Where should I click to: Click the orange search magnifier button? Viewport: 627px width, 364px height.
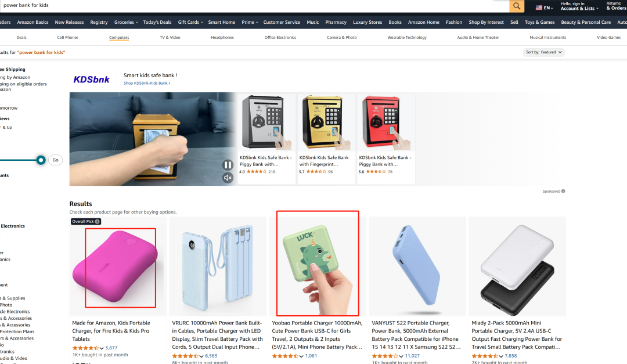(517, 6)
